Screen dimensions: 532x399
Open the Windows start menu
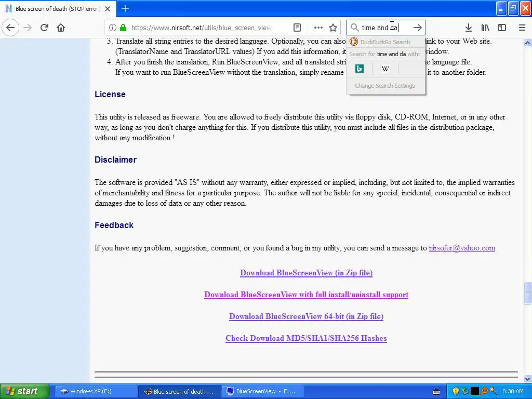[x=24, y=391]
